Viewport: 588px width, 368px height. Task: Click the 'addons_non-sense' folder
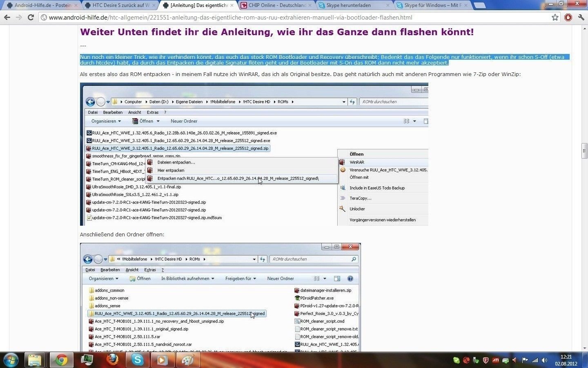click(109, 298)
